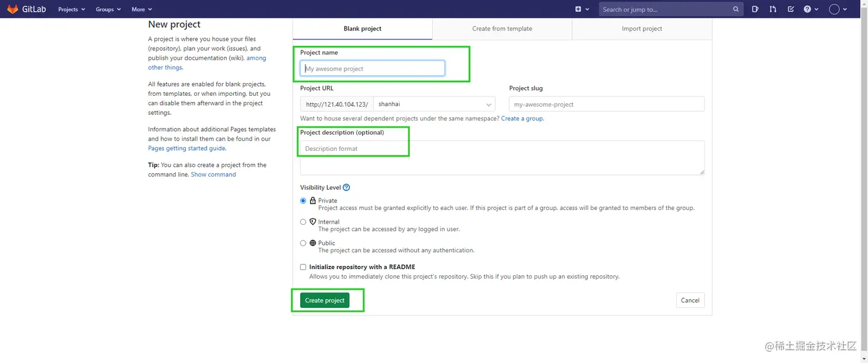Focus the Project slug input field
This screenshot has height=363, width=868.
tap(607, 104)
